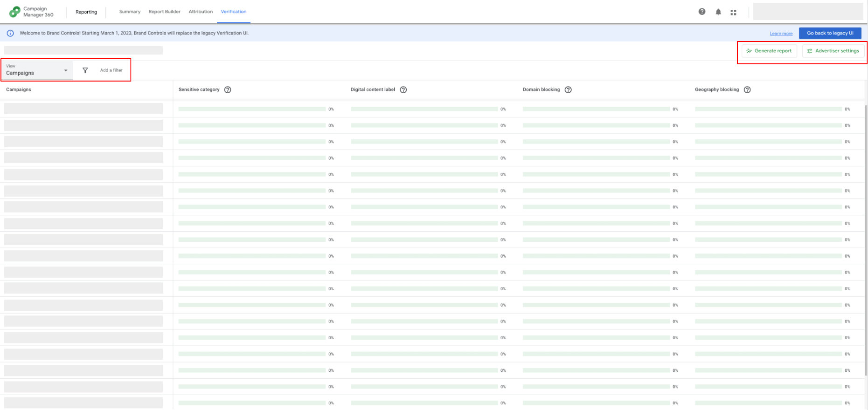Open the Reporting section

pos(86,12)
